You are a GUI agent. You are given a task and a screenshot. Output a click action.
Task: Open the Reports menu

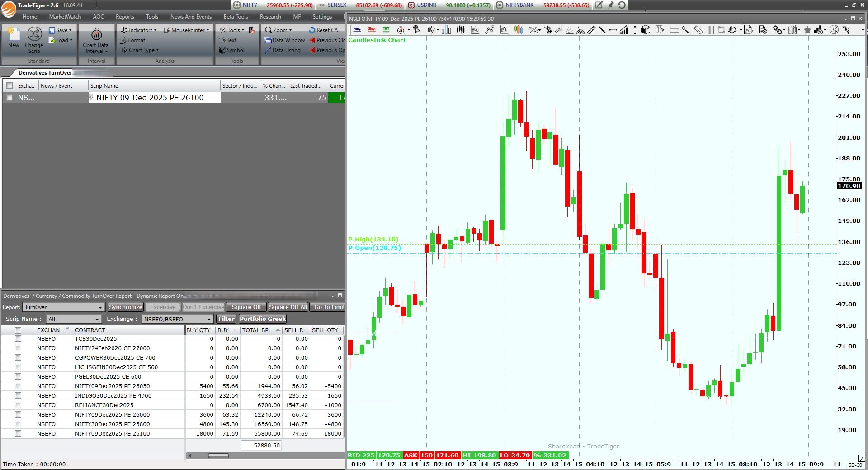pyautogui.click(x=125, y=17)
